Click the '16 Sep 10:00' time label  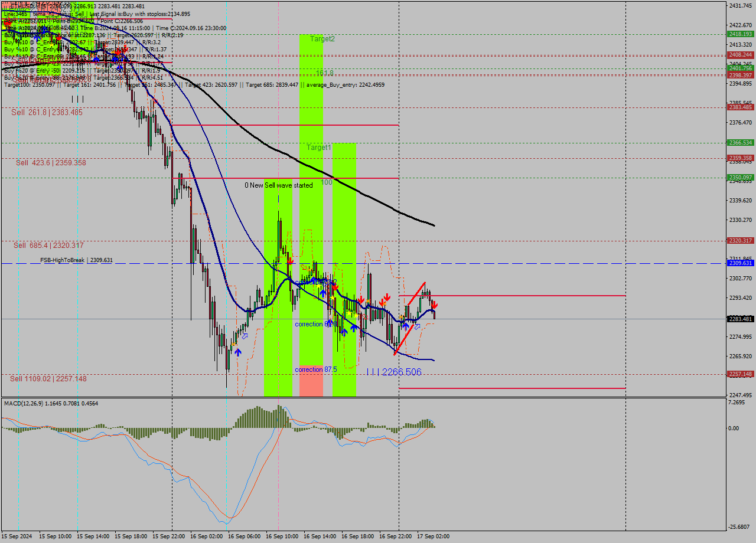click(282, 537)
